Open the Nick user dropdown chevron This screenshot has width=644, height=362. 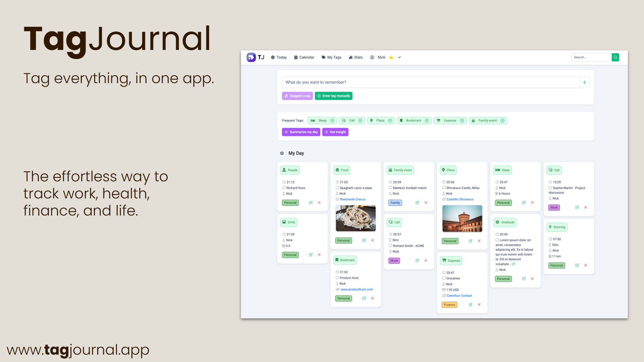tap(399, 57)
